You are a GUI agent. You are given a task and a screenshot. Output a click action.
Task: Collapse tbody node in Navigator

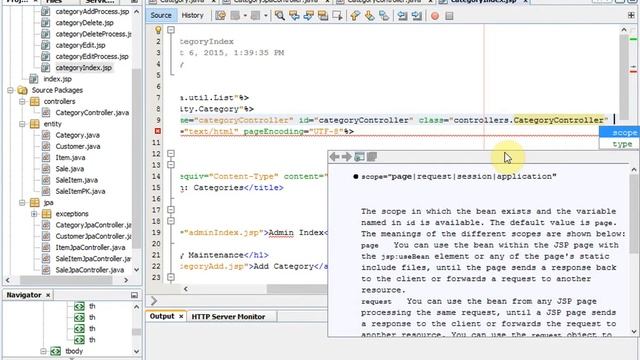43,351
